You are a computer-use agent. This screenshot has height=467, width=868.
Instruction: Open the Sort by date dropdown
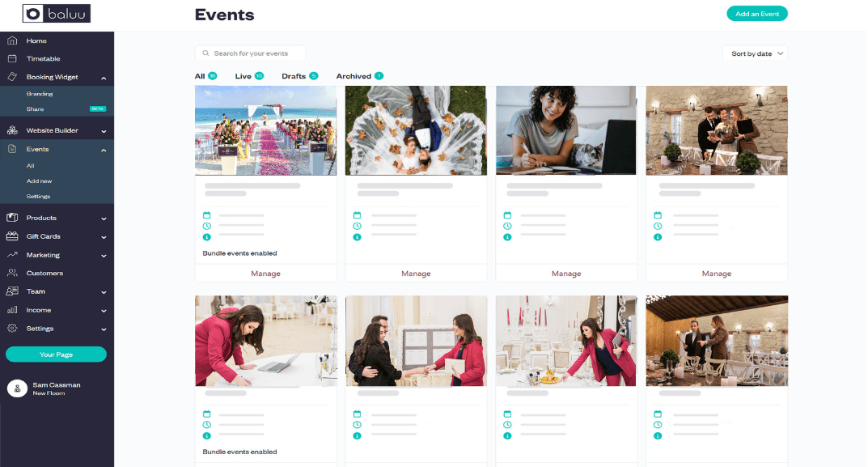click(x=755, y=53)
